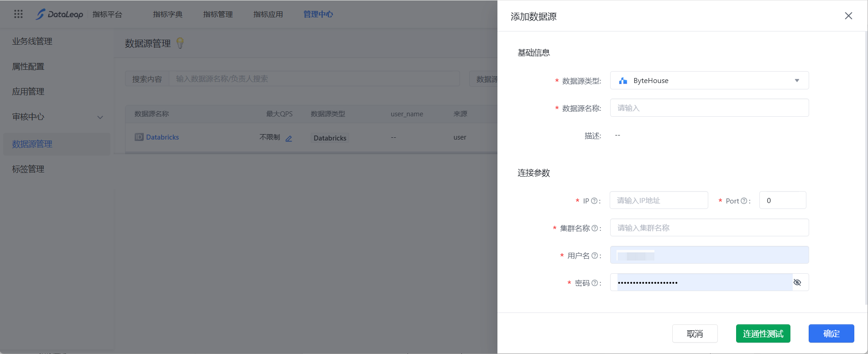This screenshot has width=868, height=354.
Task: Expand the 审核中心 sidebar menu
Action: (x=100, y=117)
